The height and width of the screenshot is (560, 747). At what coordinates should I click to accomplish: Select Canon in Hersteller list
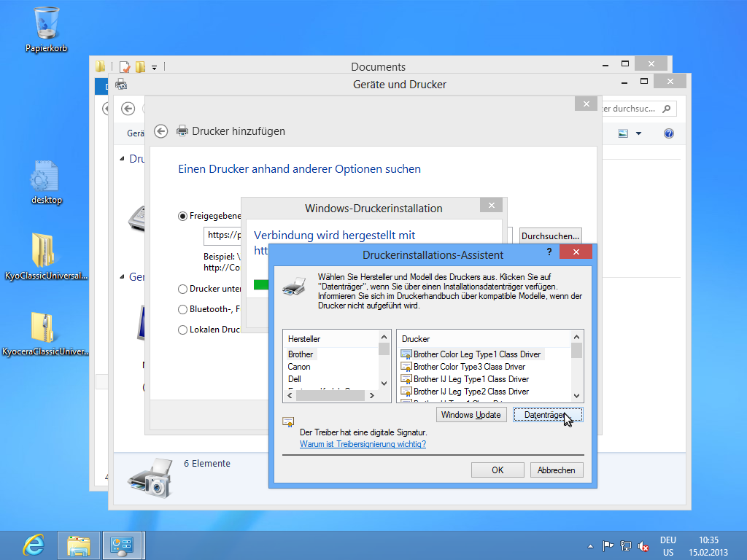[x=298, y=367]
